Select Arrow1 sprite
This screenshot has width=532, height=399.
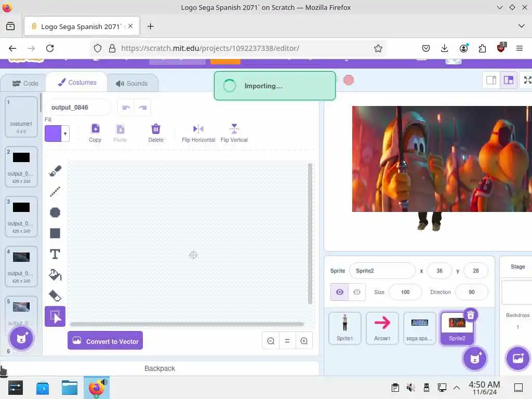tap(382, 328)
